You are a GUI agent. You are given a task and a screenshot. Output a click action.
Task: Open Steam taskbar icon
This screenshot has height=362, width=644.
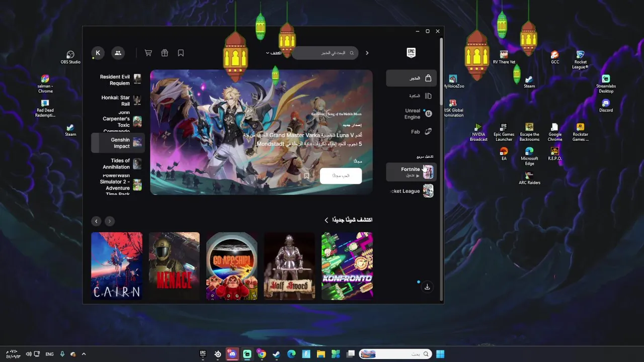pos(276,354)
